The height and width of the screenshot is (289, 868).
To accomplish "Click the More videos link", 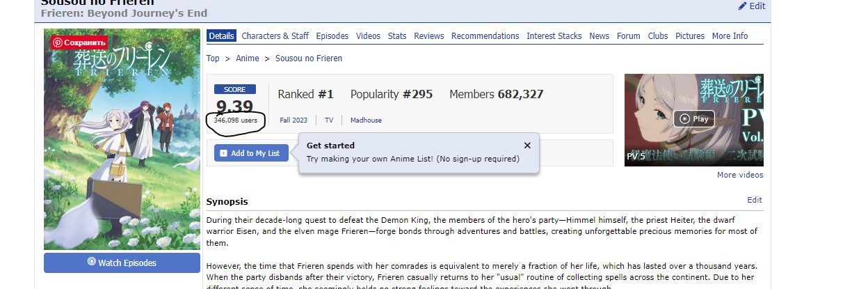I will point(740,175).
